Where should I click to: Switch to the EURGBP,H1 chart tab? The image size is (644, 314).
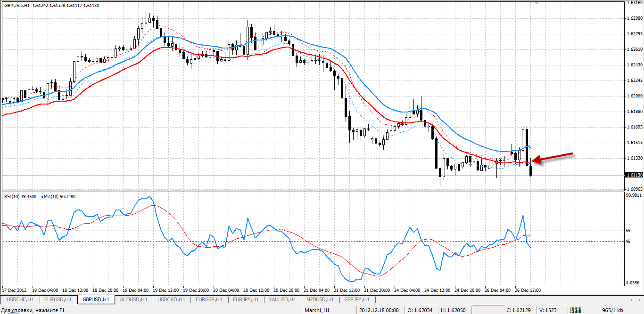(209, 299)
